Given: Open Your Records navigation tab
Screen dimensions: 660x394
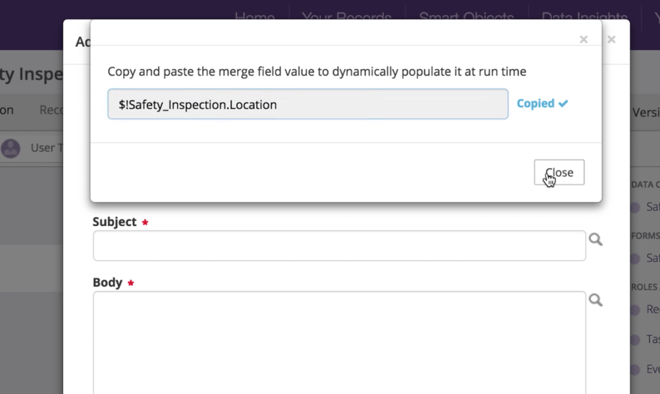Looking at the screenshot, I should point(346,17).
